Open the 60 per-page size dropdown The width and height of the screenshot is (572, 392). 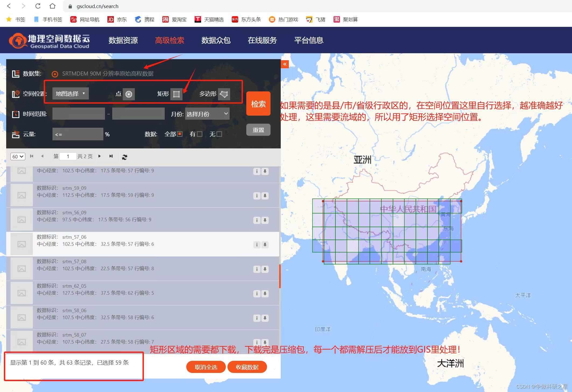pos(18,156)
